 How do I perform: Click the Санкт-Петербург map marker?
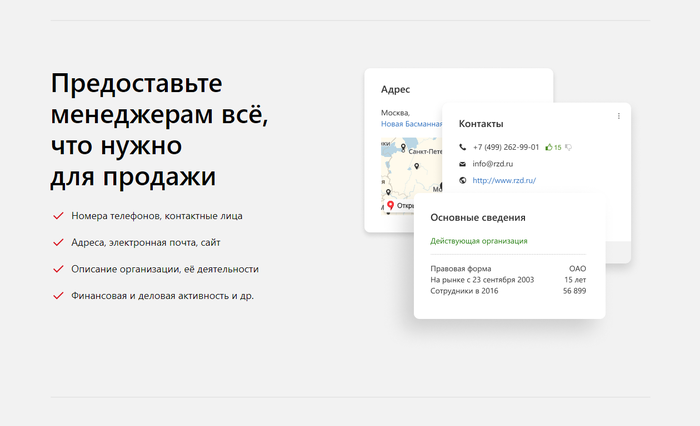[403, 148]
